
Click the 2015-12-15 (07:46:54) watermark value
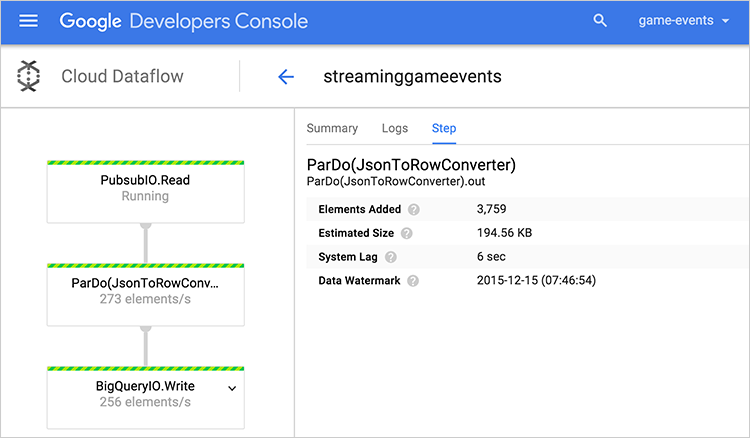coord(536,280)
